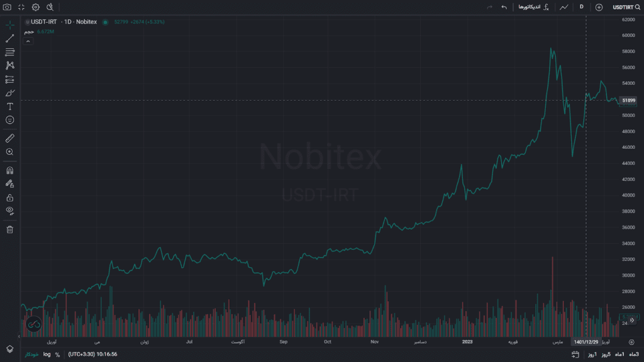Collapse the indicator legend chevron
The image size is (644, 362).
click(x=28, y=41)
